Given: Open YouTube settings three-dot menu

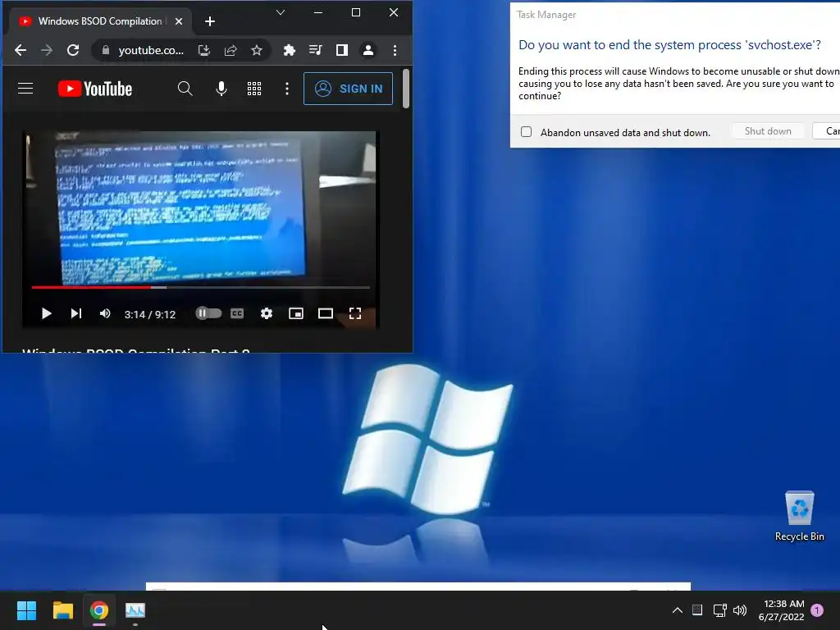Looking at the screenshot, I should click(287, 89).
